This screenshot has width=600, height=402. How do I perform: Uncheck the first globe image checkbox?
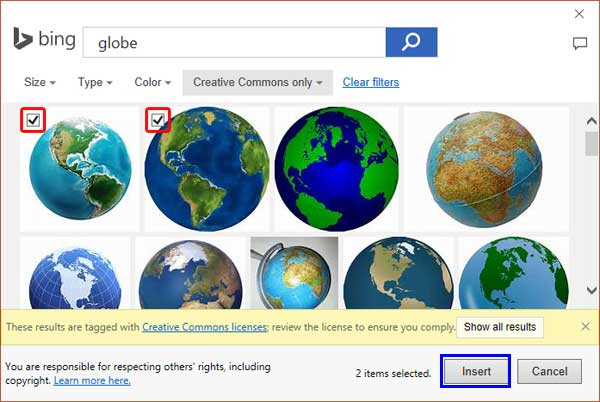pos(33,121)
